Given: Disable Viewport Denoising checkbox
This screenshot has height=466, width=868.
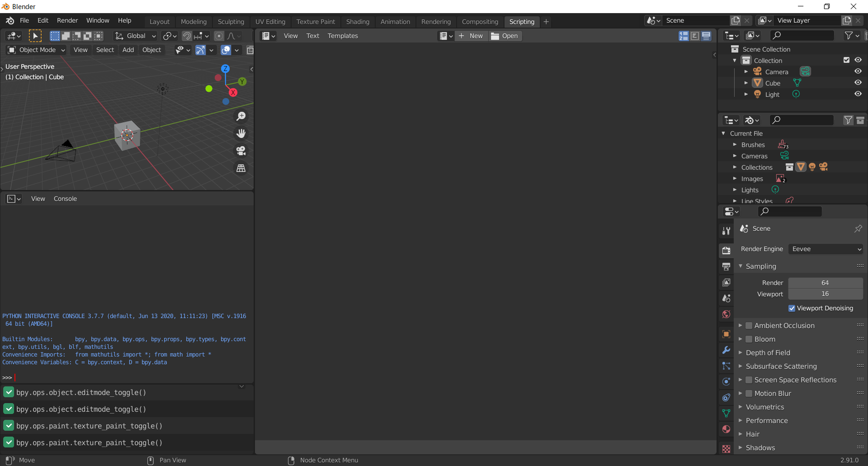Looking at the screenshot, I should [792, 309].
